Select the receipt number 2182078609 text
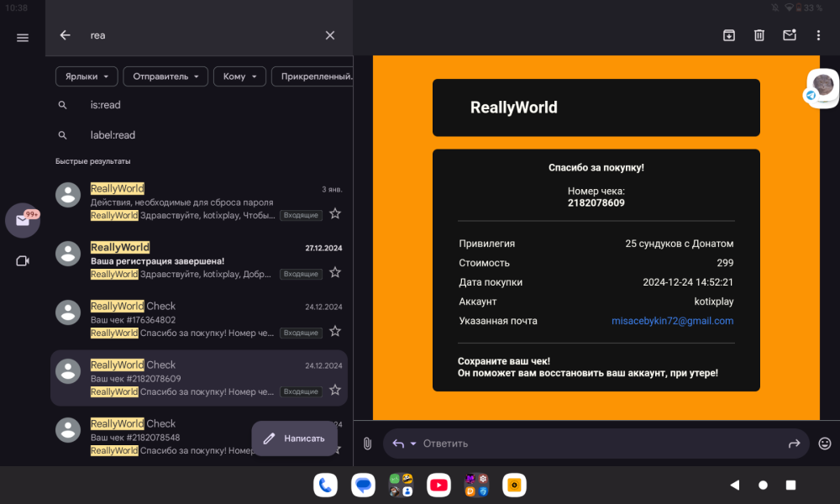The height and width of the screenshot is (504, 840). click(x=596, y=203)
